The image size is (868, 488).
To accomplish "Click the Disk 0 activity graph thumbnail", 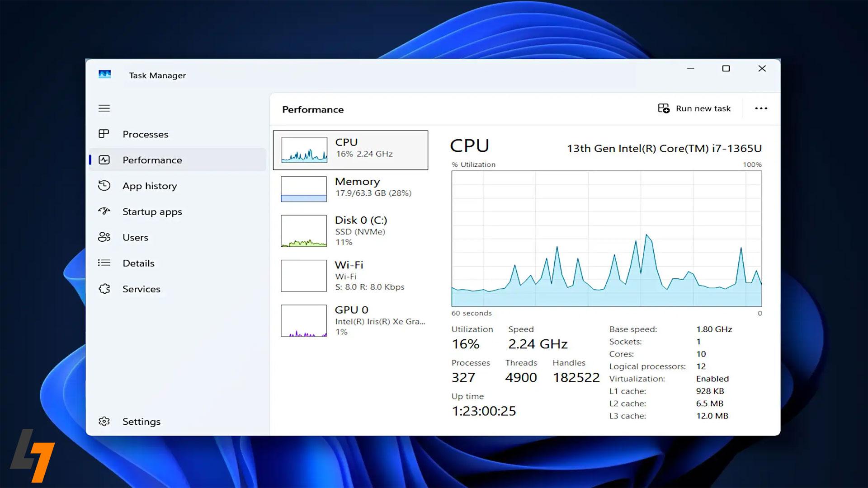I will tap(303, 231).
